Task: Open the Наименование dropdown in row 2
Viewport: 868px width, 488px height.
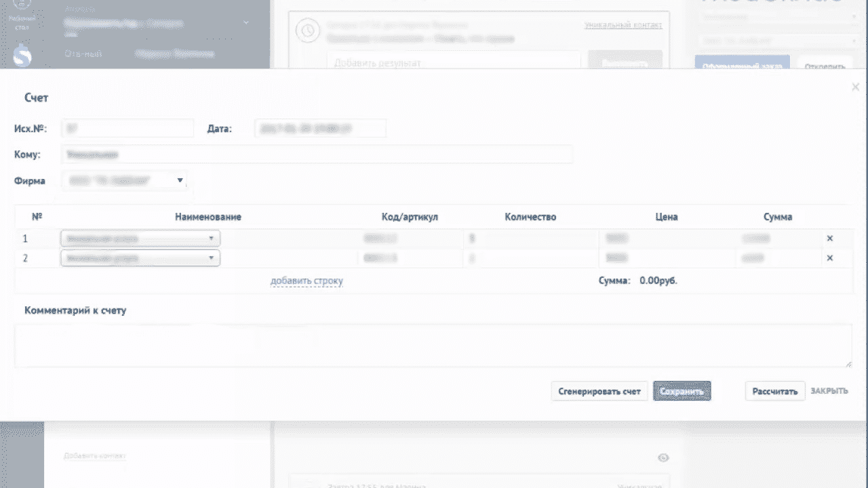Action: pyautogui.click(x=140, y=258)
